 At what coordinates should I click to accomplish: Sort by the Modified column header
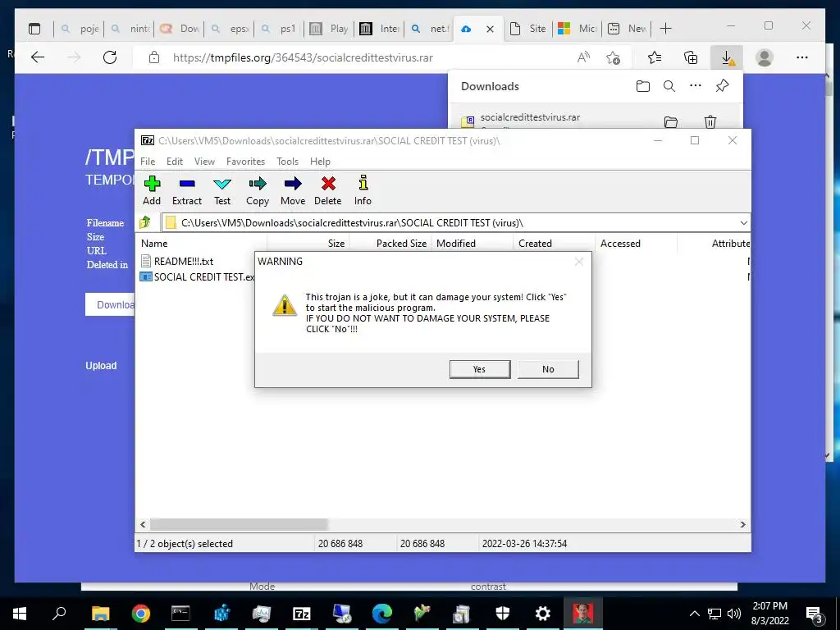472,243
